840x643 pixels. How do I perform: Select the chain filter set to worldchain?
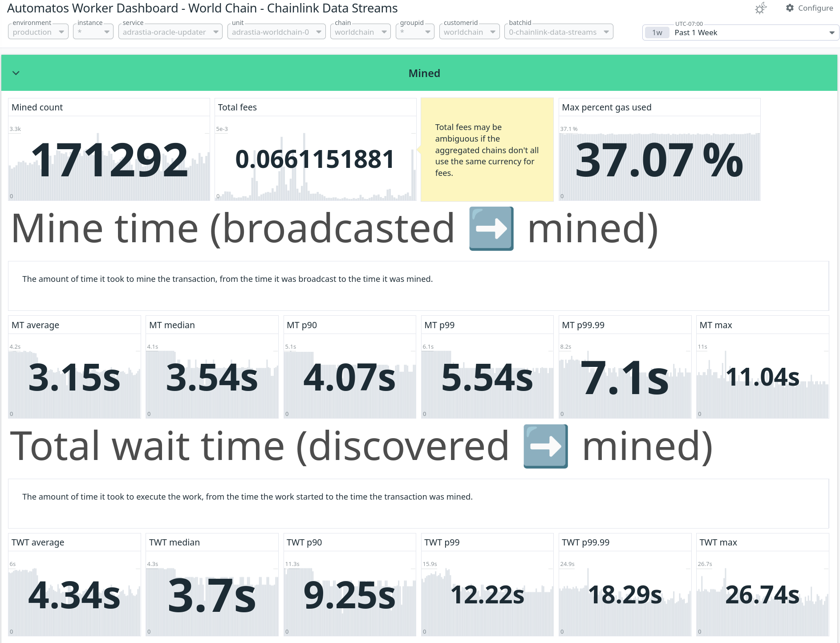click(x=360, y=32)
